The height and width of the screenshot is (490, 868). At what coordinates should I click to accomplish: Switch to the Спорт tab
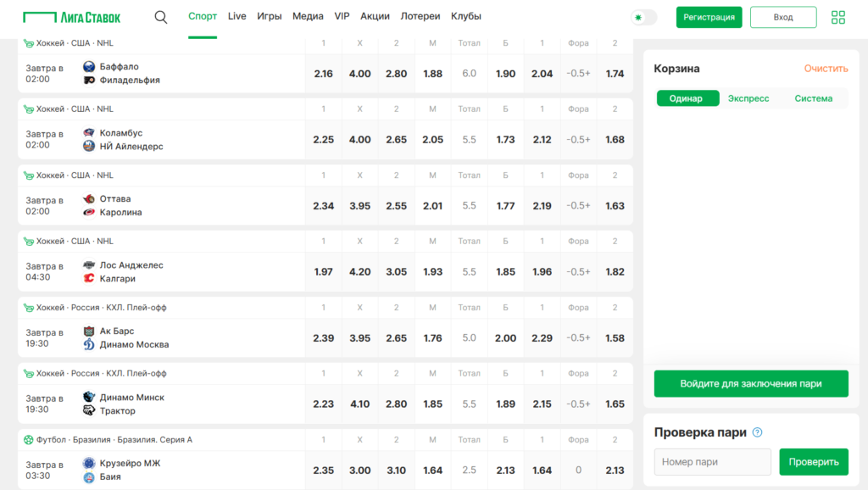click(x=202, y=17)
